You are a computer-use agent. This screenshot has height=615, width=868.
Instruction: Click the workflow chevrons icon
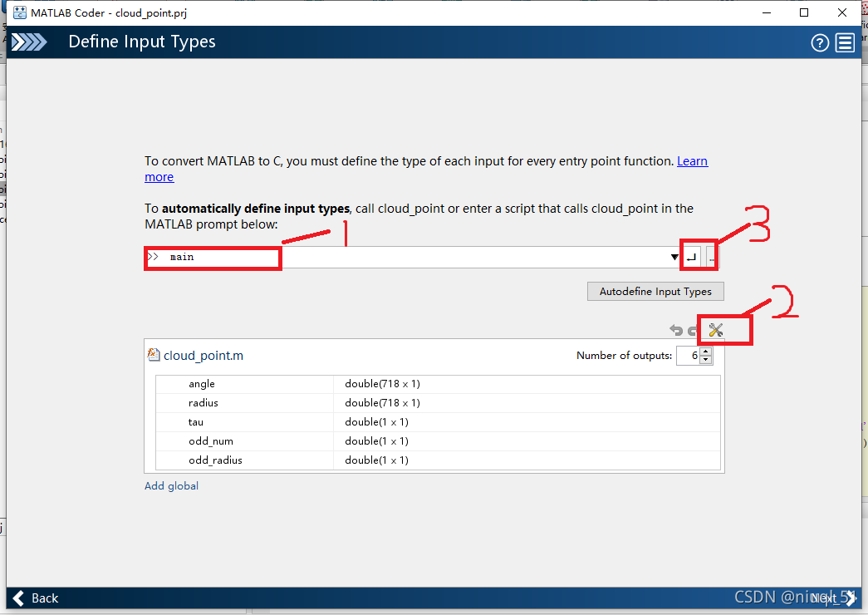29,42
